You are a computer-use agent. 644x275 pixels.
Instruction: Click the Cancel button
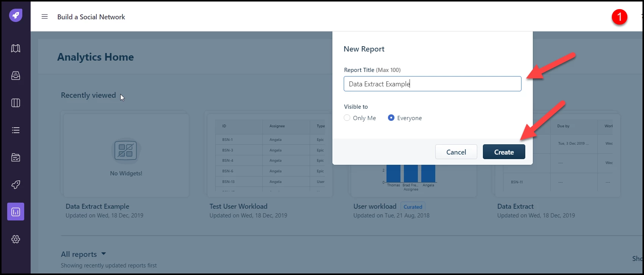pyautogui.click(x=456, y=152)
